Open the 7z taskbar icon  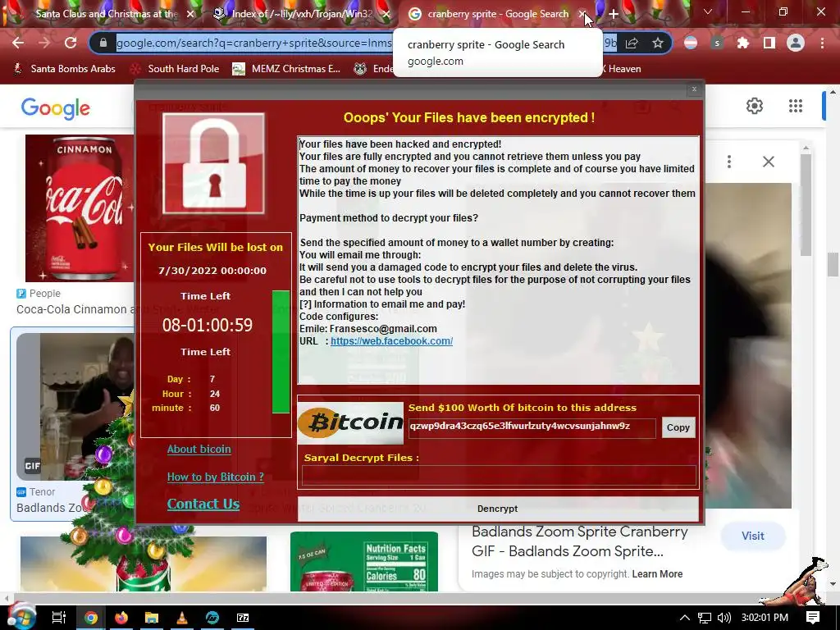[x=243, y=618]
